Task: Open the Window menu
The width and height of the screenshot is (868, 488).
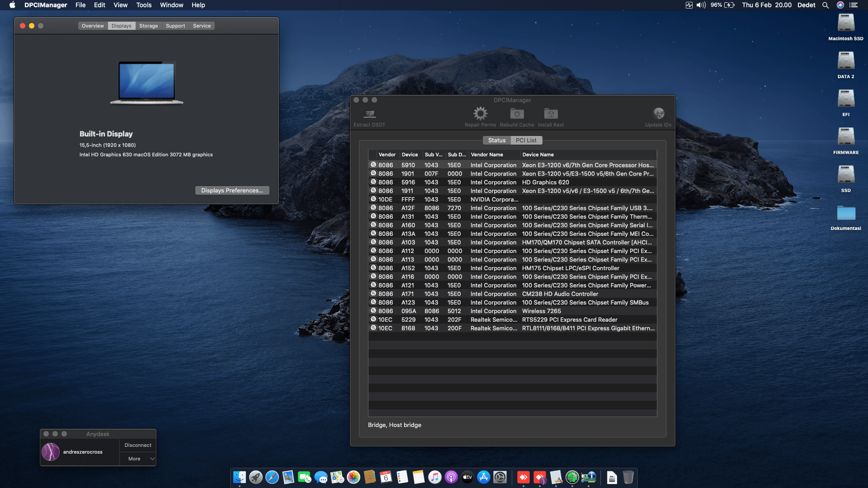Action: tap(171, 5)
